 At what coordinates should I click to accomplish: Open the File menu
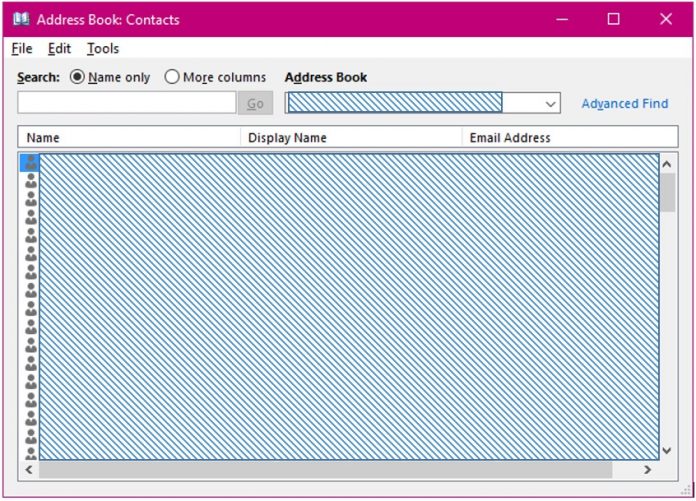click(22, 48)
